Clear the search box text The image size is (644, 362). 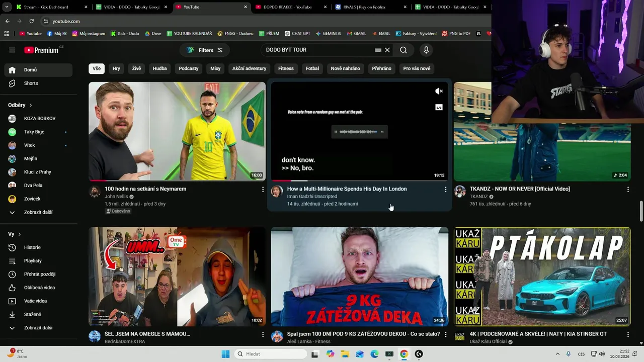coord(387,50)
